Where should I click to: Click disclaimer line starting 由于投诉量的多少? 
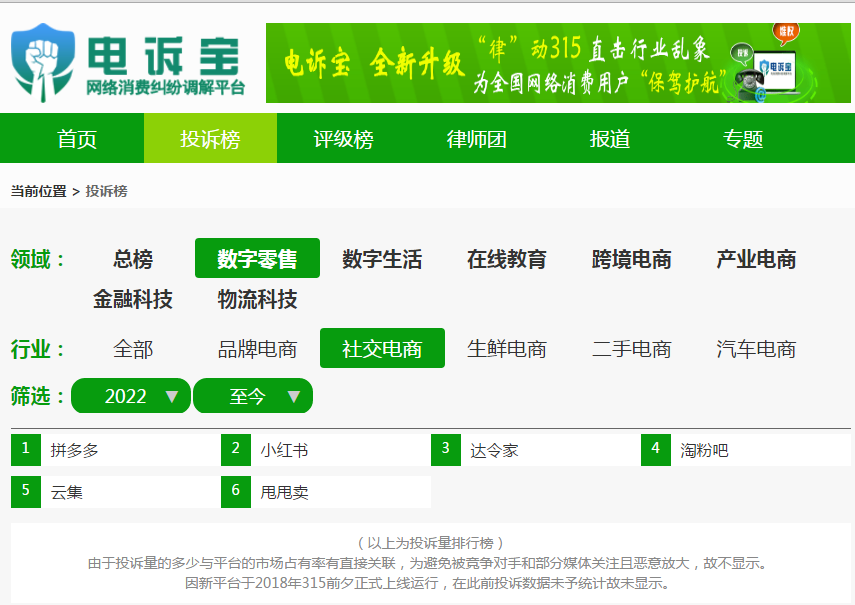[x=428, y=563]
